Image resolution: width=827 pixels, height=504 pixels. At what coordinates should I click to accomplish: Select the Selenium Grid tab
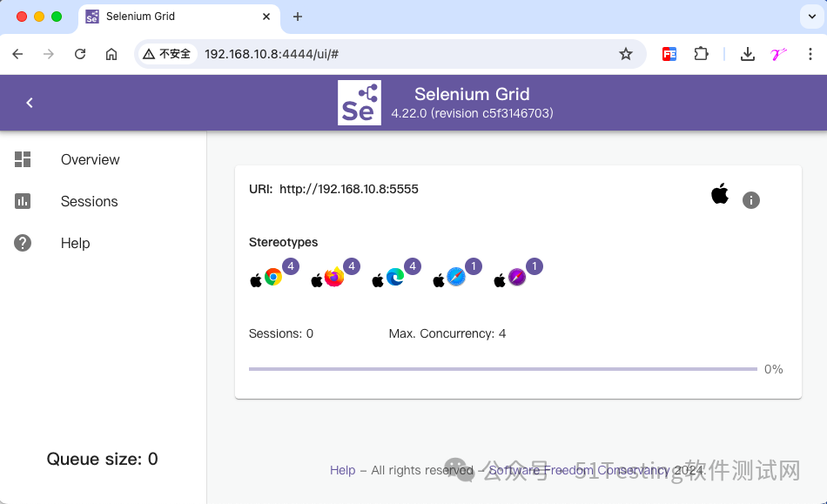click(x=179, y=17)
